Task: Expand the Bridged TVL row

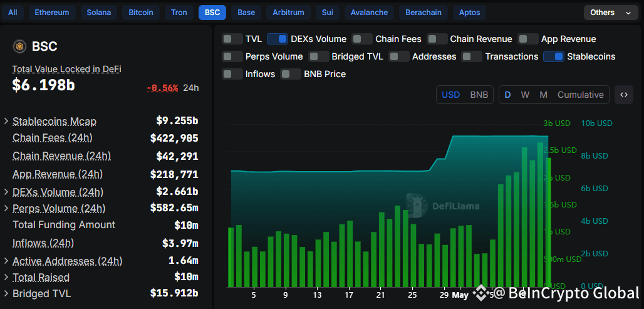Action: (x=6, y=294)
